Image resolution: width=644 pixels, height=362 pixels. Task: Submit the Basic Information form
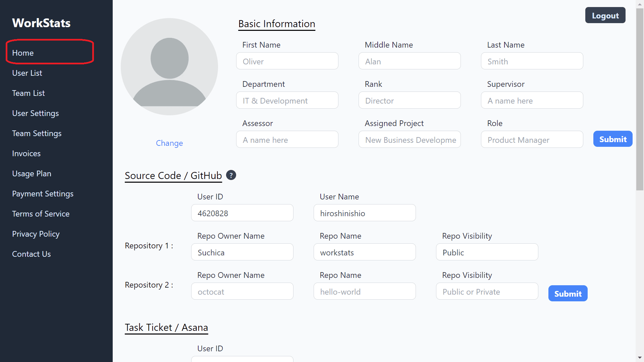point(613,139)
